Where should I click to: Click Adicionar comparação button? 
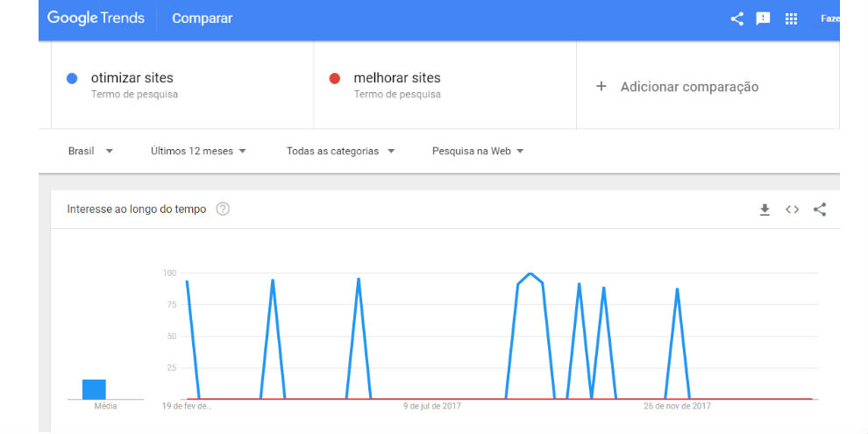[x=689, y=87]
